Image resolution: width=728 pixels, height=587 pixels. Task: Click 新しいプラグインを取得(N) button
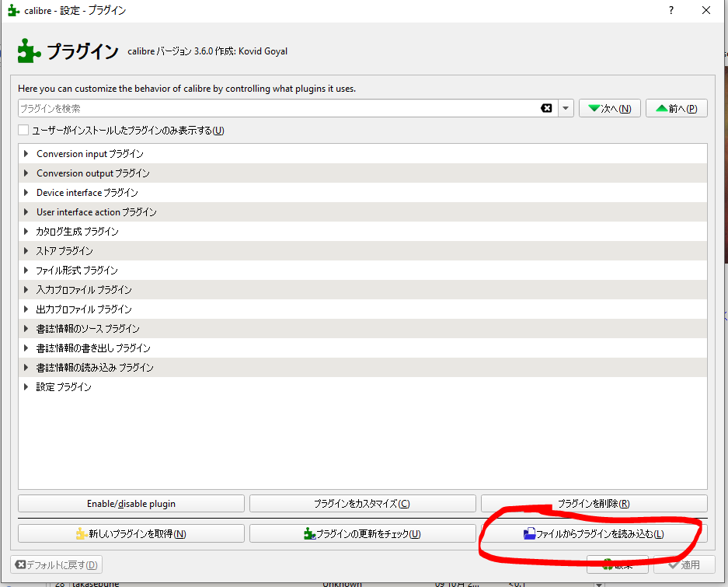point(131,533)
